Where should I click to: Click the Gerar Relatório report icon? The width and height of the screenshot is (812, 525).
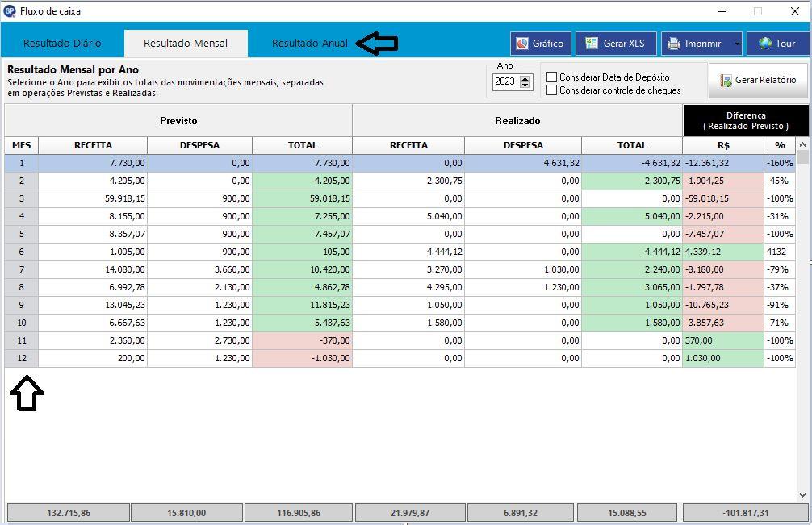[x=726, y=80]
